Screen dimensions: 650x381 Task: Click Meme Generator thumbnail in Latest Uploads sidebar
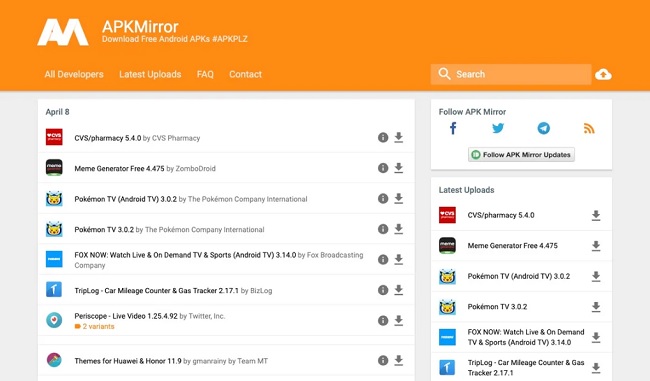tap(447, 245)
